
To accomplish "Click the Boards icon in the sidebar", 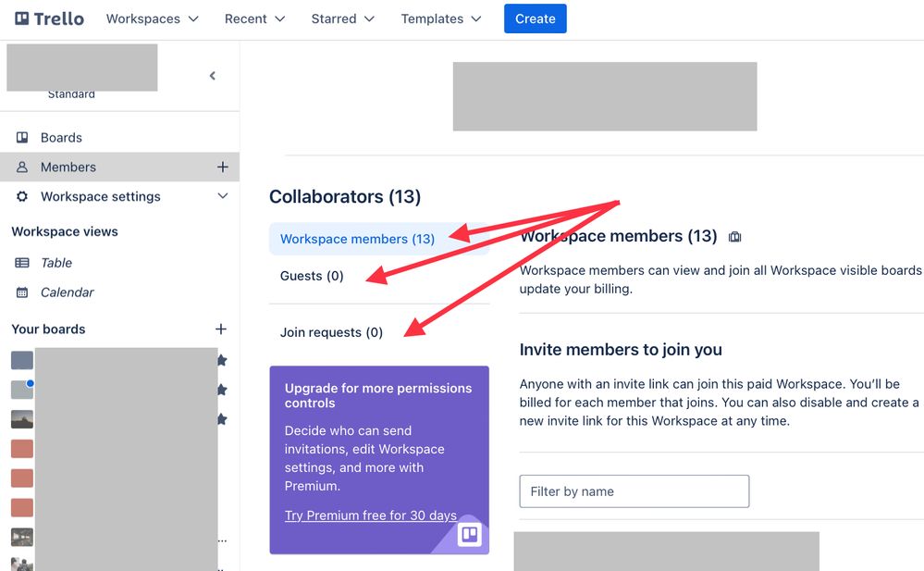I will coord(22,138).
